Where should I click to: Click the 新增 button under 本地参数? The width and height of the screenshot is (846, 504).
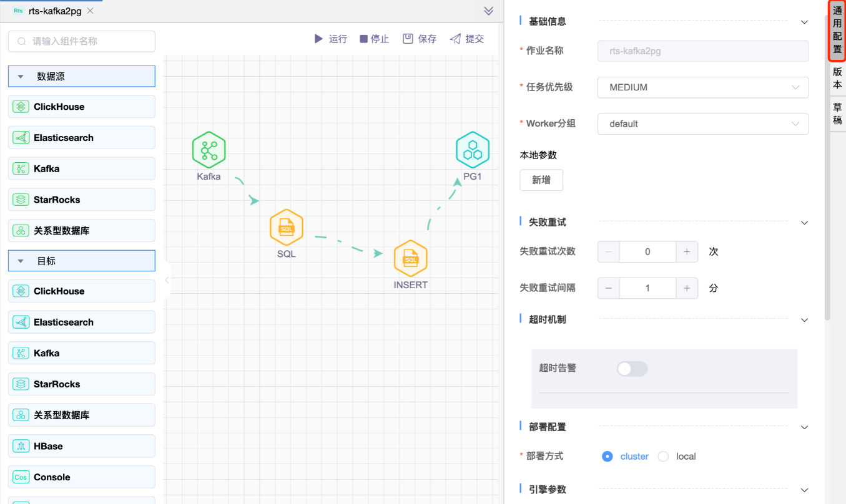point(541,180)
